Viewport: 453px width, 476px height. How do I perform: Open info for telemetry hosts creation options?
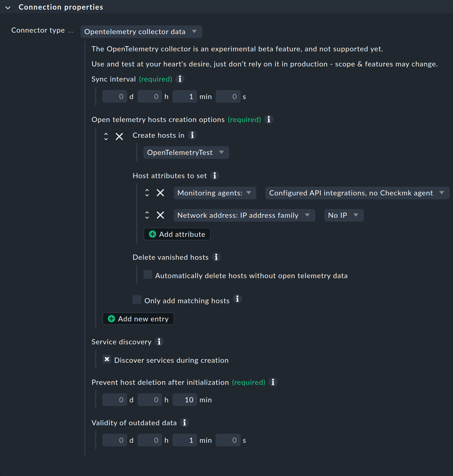tap(269, 119)
